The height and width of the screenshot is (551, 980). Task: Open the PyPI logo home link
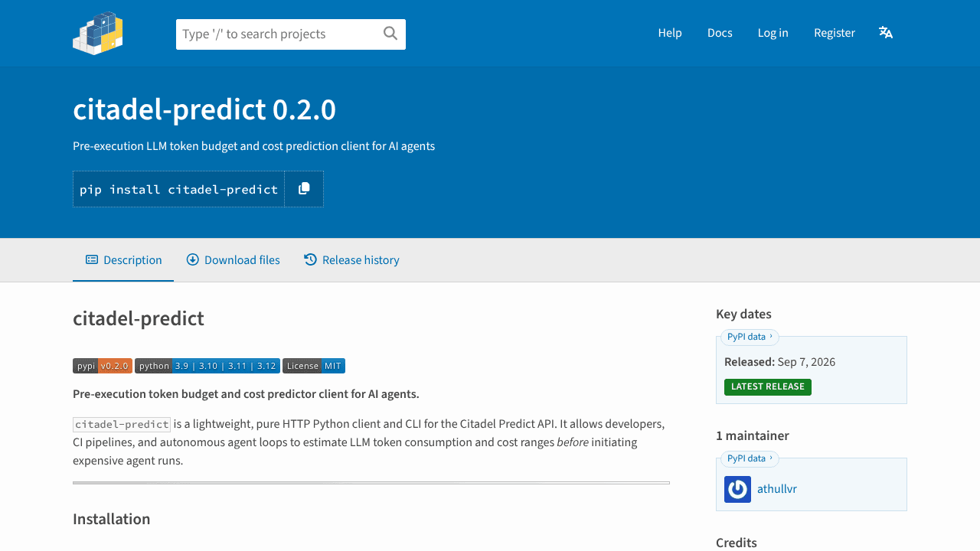coord(98,33)
